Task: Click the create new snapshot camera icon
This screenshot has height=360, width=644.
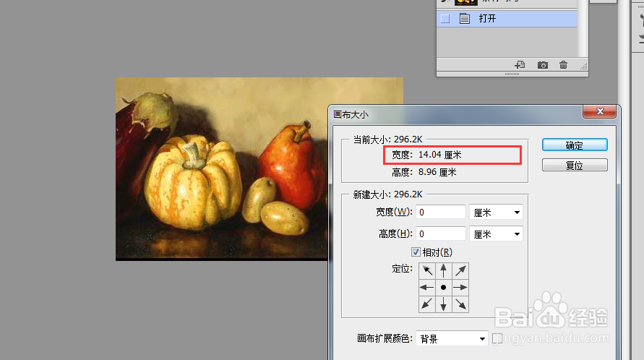Action: pyautogui.click(x=543, y=65)
